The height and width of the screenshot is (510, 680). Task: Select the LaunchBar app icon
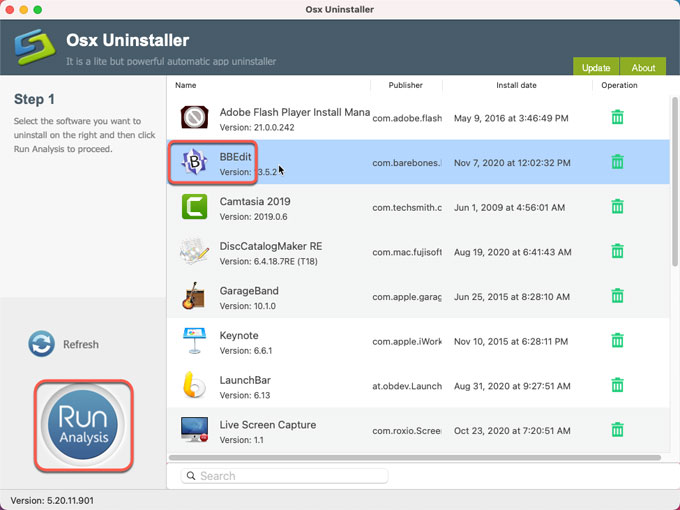coord(194,385)
